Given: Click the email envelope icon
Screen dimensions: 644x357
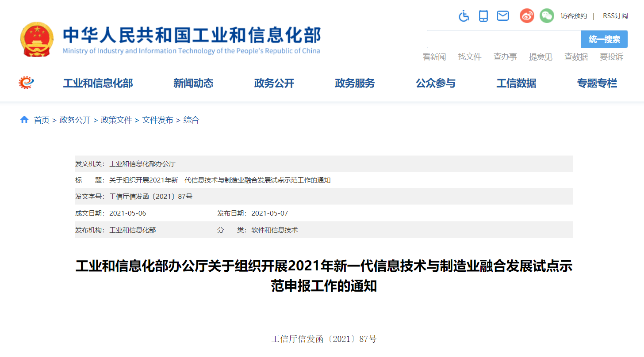Looking at the screenshot, I should point(503,16).
